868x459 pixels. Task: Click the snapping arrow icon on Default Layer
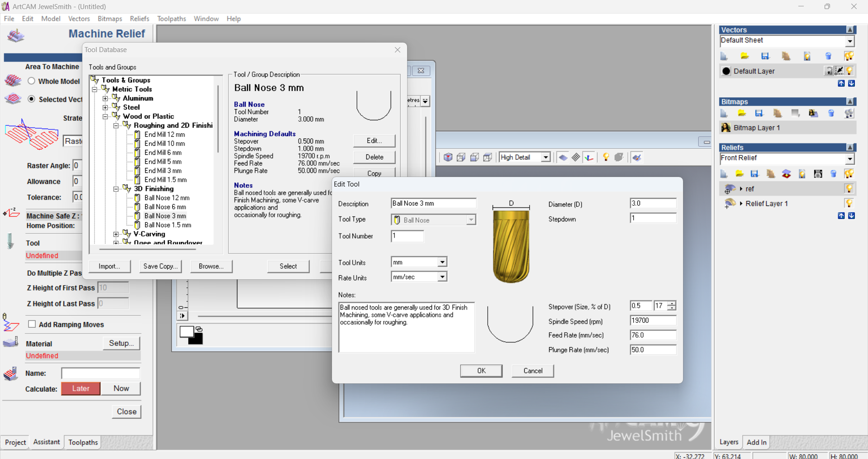(x=839, y=71)
